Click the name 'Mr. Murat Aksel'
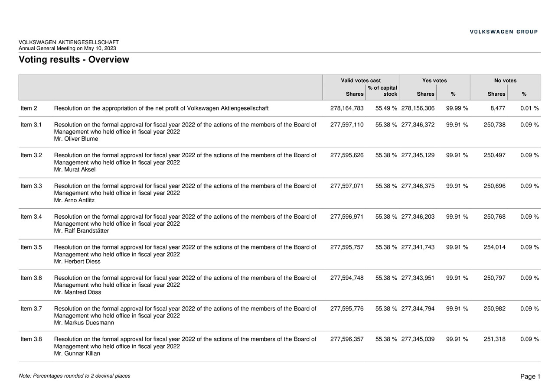 pyautogui.click(x=75, y=170)
